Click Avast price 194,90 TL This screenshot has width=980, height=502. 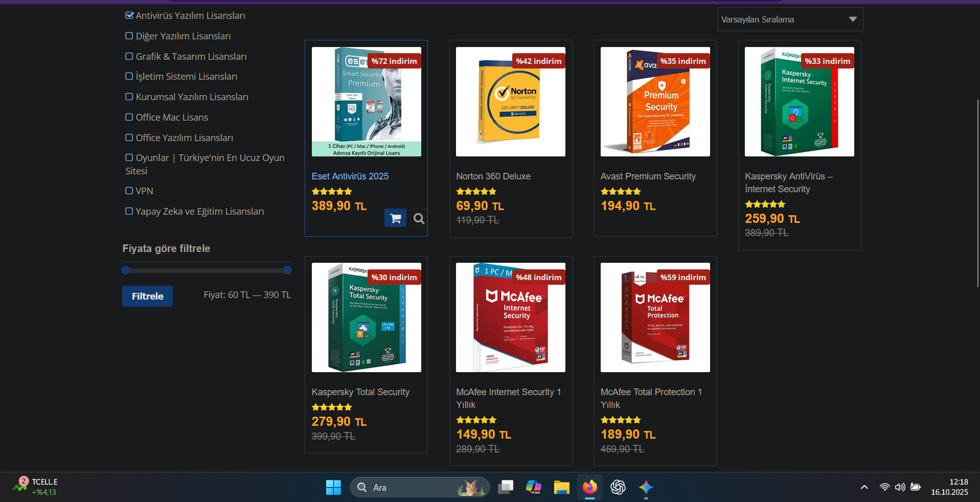(628, 206)
